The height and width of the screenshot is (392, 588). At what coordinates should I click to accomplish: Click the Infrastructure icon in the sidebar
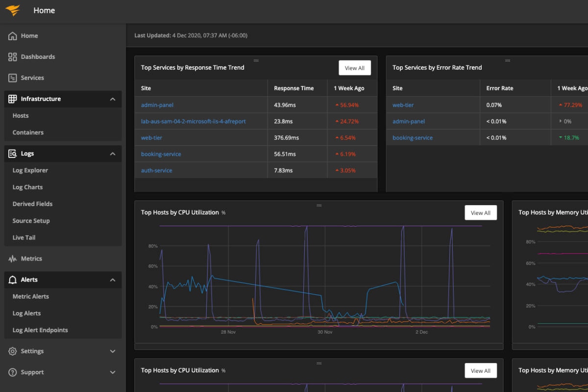(x=12, y=99)
